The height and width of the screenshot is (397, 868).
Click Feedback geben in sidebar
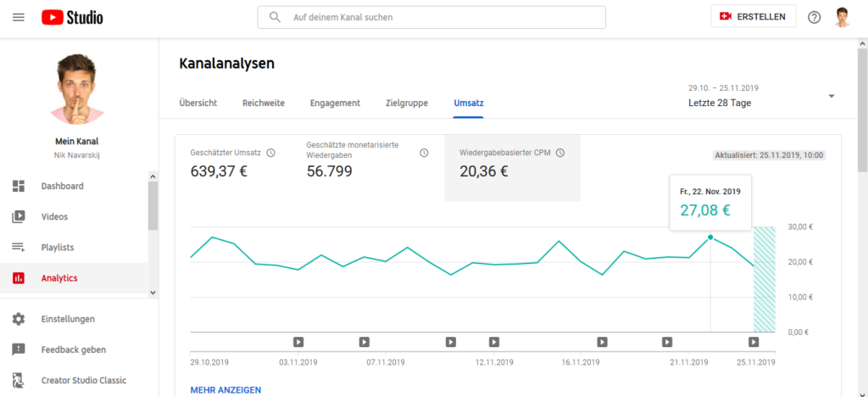(x=79, y=349)
